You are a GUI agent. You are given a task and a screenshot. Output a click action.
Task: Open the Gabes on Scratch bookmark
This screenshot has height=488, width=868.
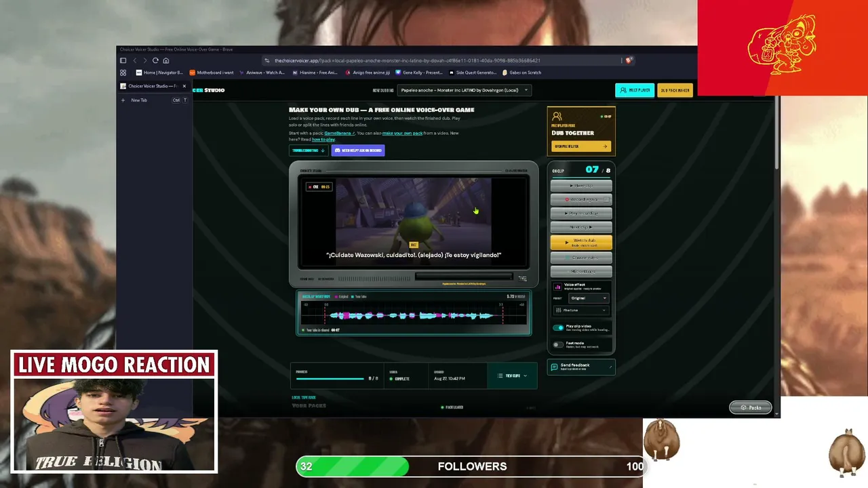pyautogui.click(x=521, y=73)
